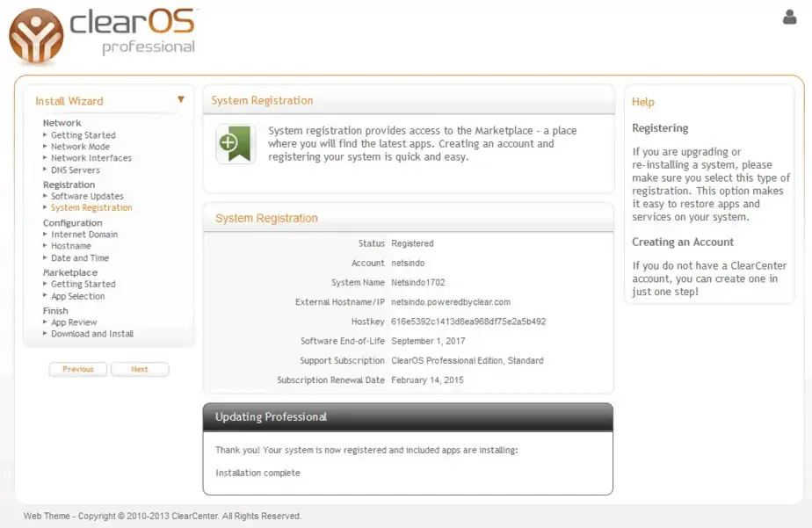This screenshot has width=812, height=528.
Task: Open the Network Interfaces step
Action: (91, 158)
